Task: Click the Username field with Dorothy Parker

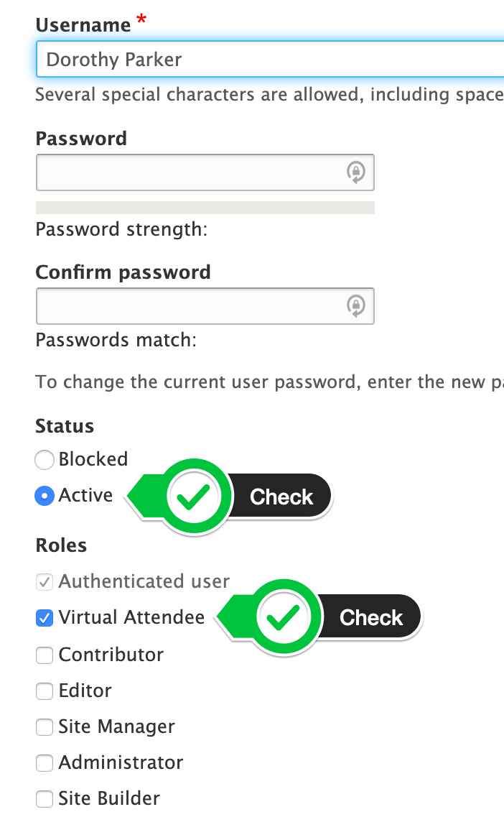Action: (x=266, y=59)
